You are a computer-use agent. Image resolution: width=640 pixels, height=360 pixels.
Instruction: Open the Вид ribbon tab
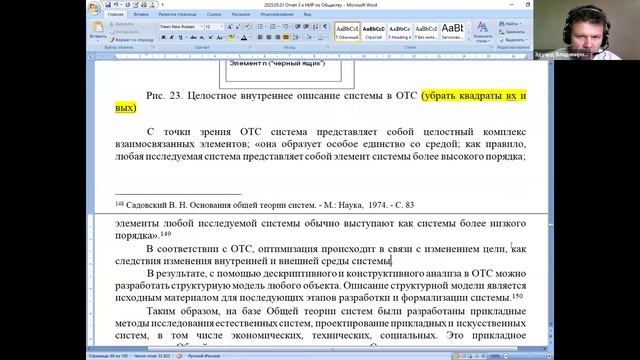coord(307,14)
